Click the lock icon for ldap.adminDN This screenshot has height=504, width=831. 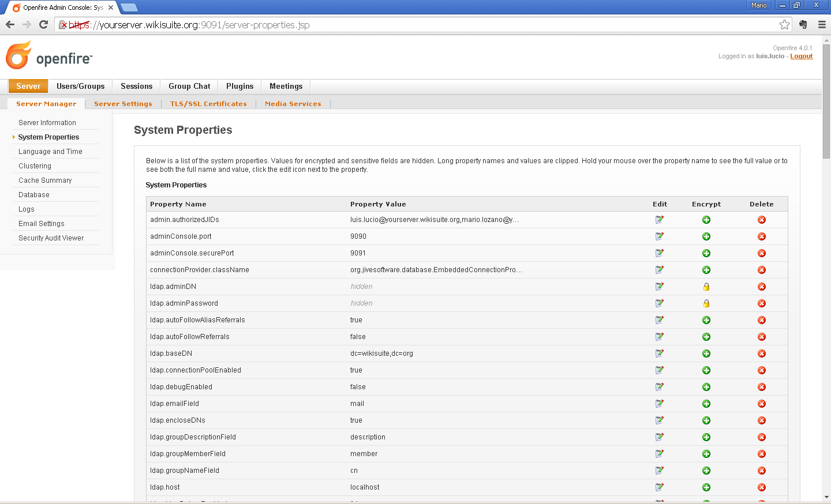(x=706, y=287)
